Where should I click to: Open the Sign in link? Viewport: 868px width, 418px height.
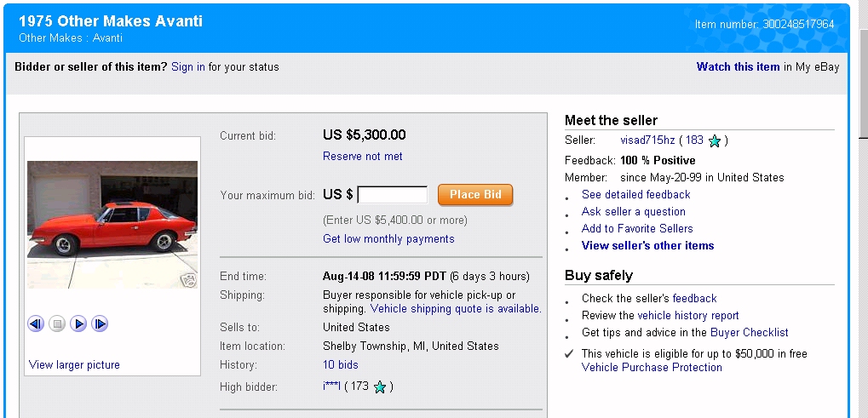pos(188,67)
